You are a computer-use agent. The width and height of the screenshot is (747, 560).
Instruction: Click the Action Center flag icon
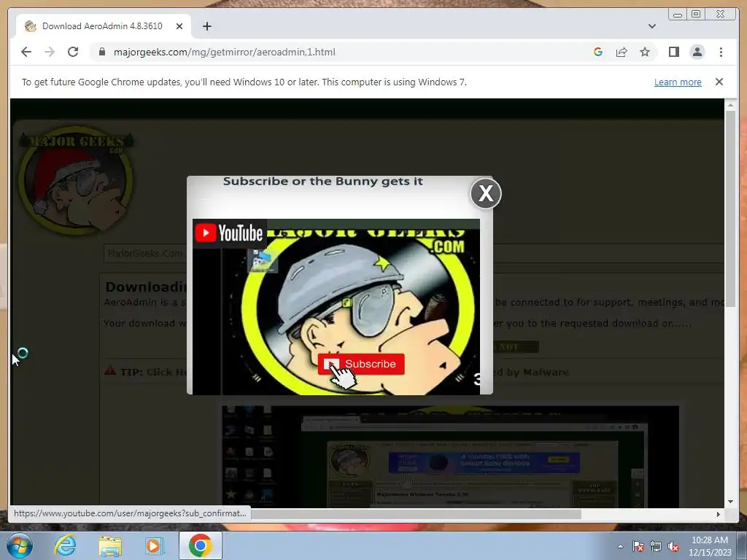click(x=638, y=546)
